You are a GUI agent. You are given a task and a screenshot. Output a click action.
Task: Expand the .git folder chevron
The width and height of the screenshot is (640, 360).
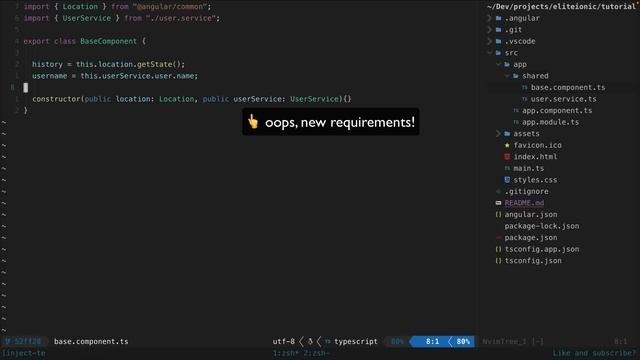click(489, 29)
